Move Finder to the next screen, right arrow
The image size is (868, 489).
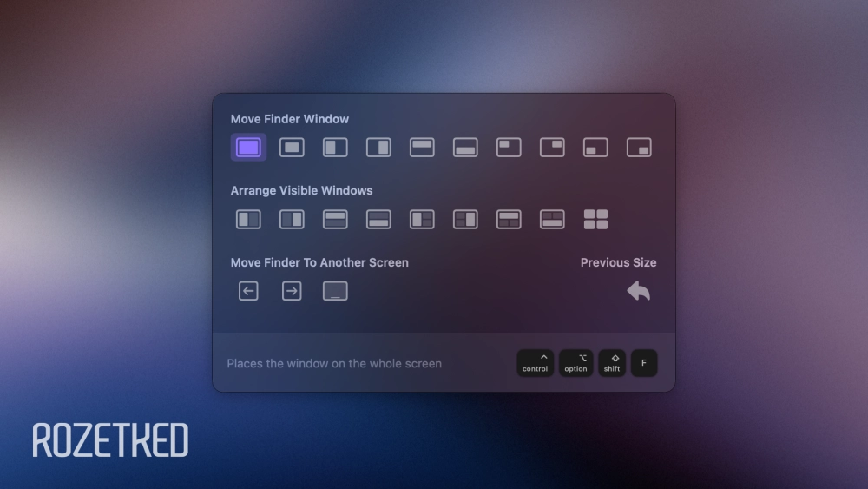(x=292, y=291)
